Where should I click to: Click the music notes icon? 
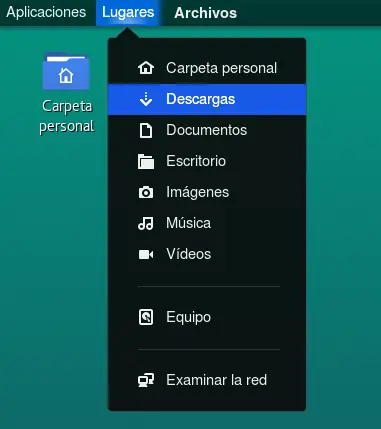pos(146,223)
